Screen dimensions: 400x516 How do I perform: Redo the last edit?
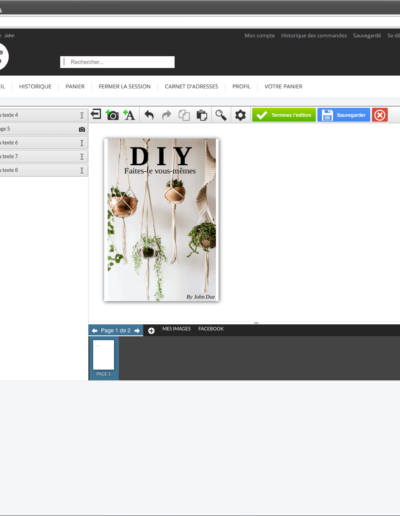pos(166,115)
